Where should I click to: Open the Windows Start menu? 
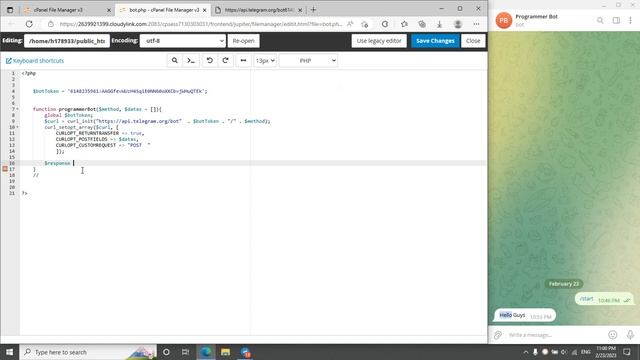pos(9,352)
